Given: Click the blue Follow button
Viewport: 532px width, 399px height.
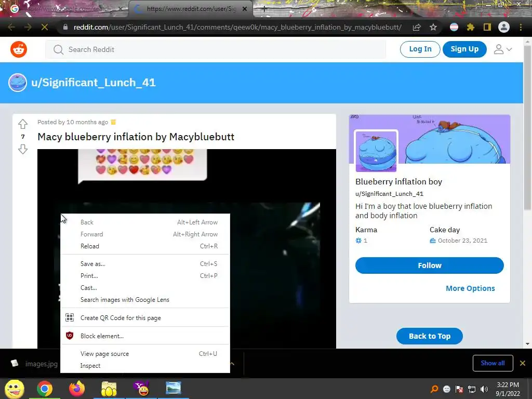Looking at the screenshot, I should click(430, 265).
